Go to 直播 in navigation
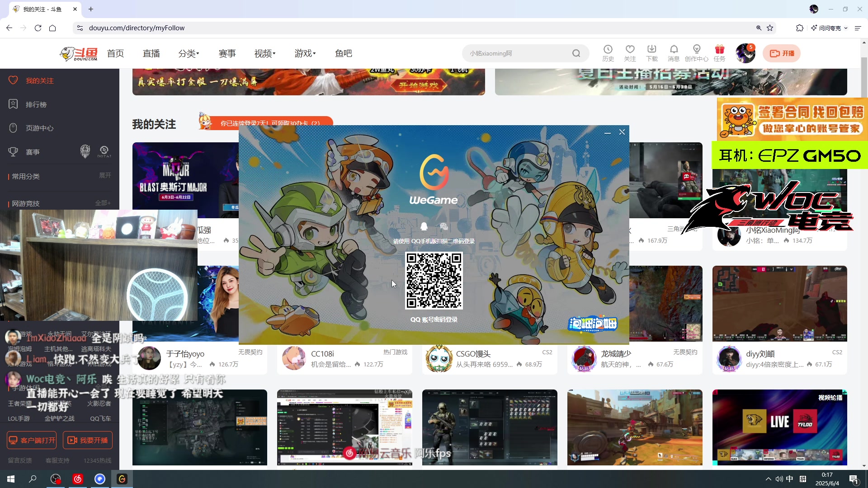868x488 pixels. click(x=151, y=53)
